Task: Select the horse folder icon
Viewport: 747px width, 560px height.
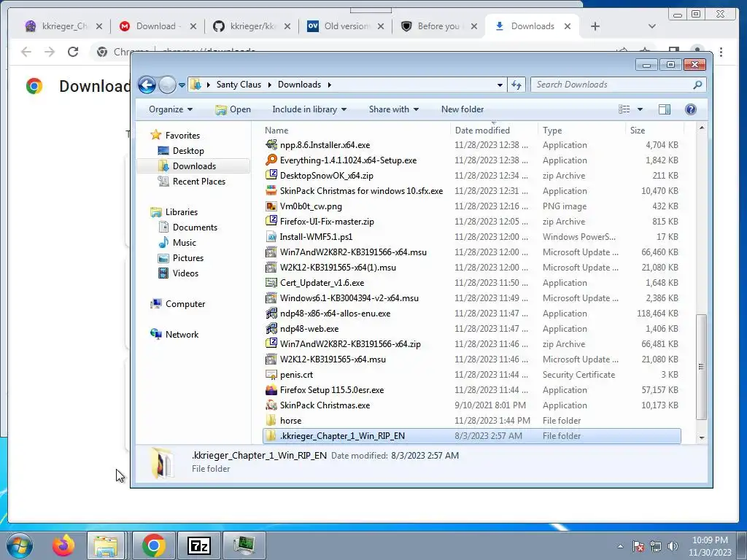Action: tap(271, 421)
